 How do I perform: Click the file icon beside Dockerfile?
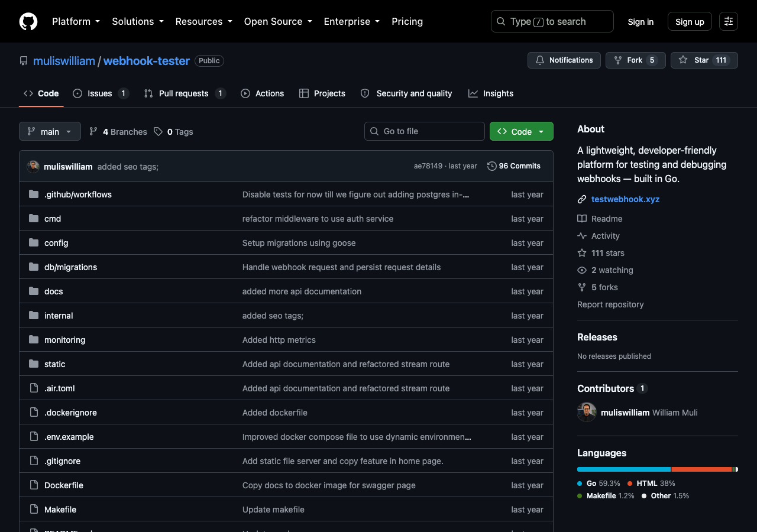pyautogui.click(x=34, y=485)
